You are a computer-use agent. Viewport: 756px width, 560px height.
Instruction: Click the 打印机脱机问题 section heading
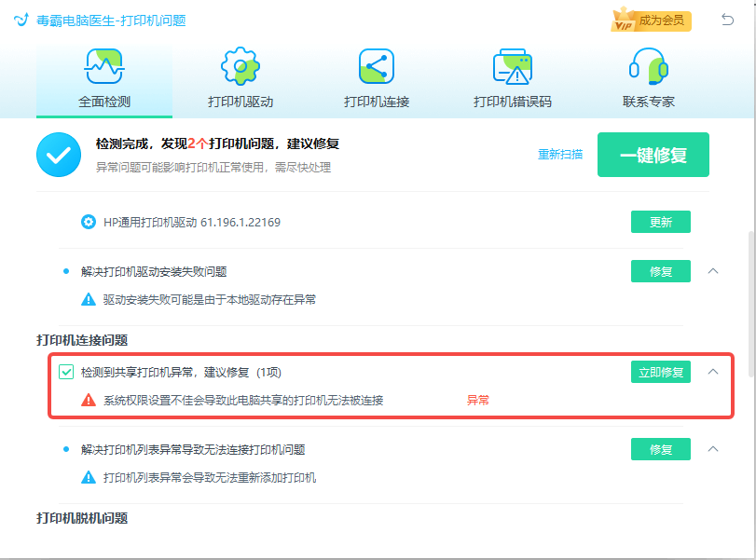(82, 518)
